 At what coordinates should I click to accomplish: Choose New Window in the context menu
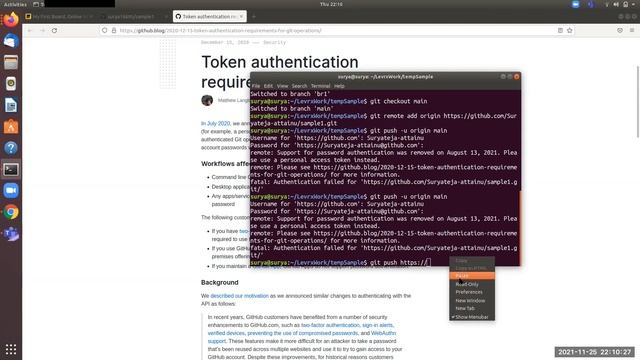pos(472,300)
